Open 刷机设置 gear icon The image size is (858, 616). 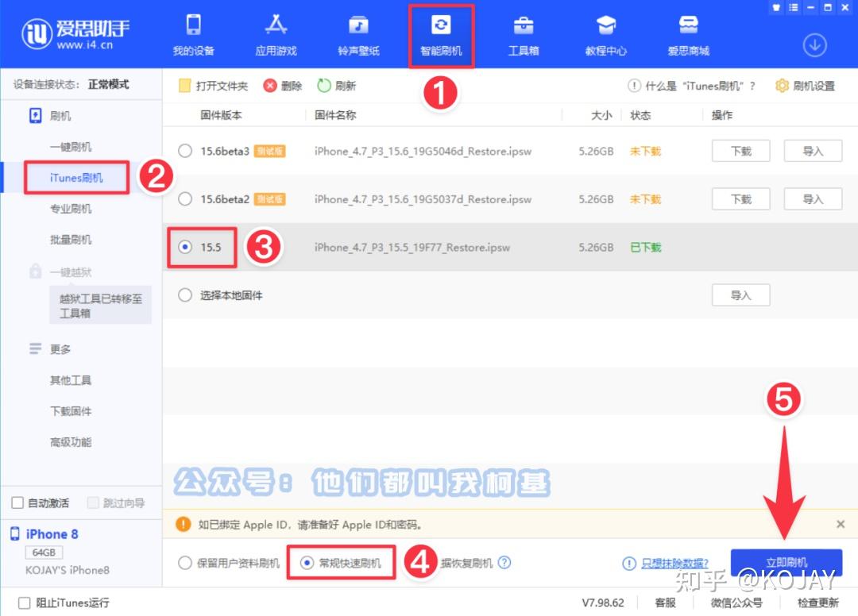tap(782, 86)
